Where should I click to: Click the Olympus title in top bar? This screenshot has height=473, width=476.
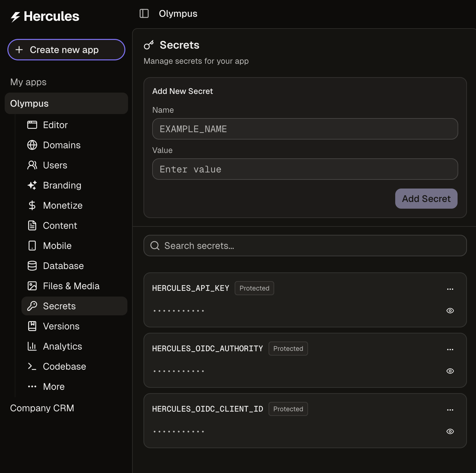point(178,13)
